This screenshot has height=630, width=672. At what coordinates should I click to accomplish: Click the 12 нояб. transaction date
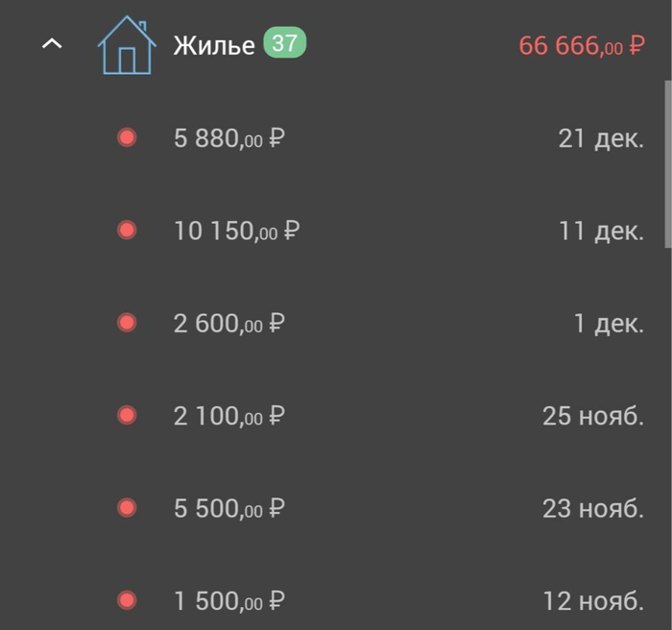coord(592,601)
